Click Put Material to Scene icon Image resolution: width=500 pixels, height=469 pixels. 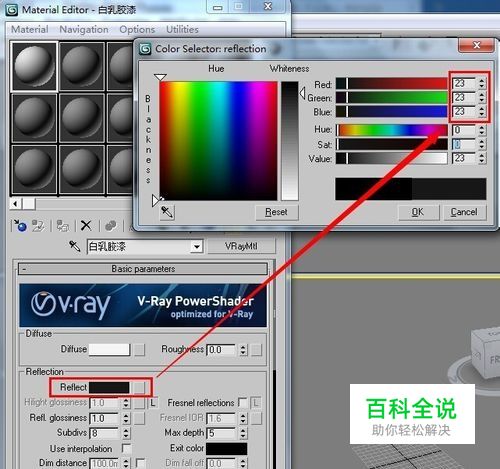pyautogui.click(x=39, y=226)
